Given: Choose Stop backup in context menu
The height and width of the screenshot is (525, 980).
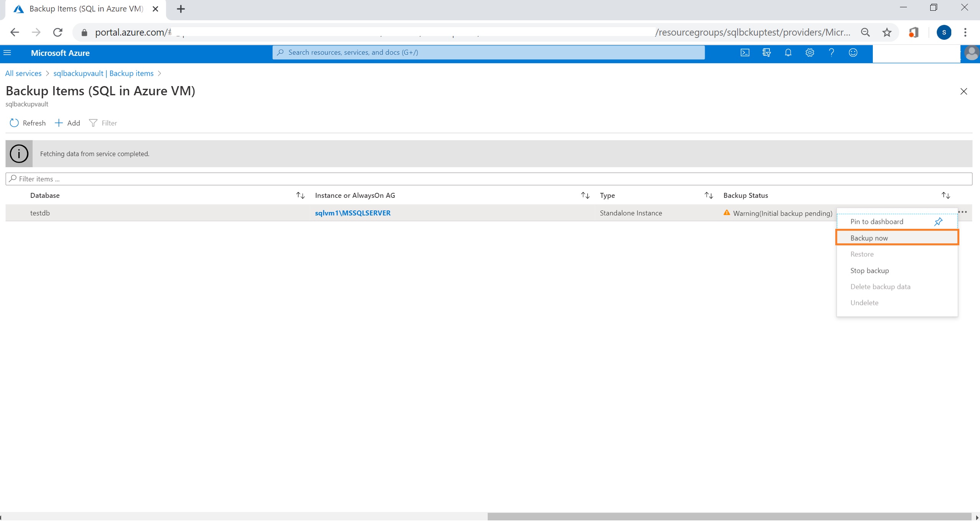Looking at the screenshot, I should [869, 271].
